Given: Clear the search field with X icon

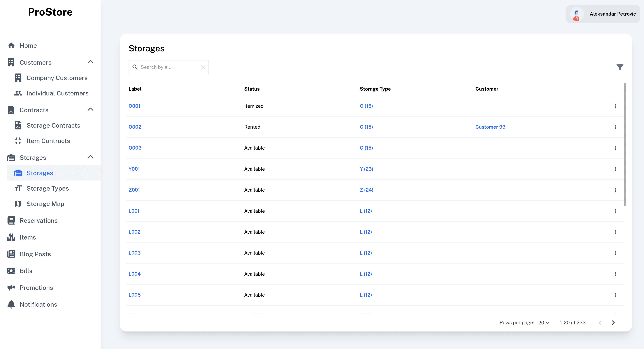Looking at the screenshot, I should [x=203, y=67].
